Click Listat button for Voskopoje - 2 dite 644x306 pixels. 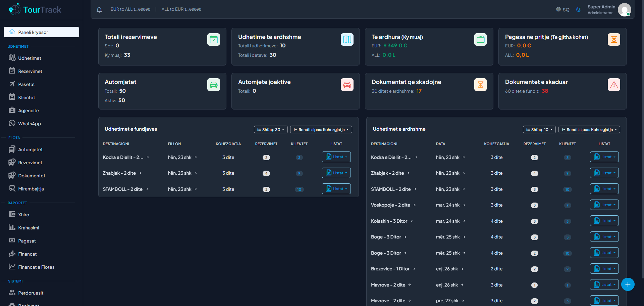tap(604, 205)
